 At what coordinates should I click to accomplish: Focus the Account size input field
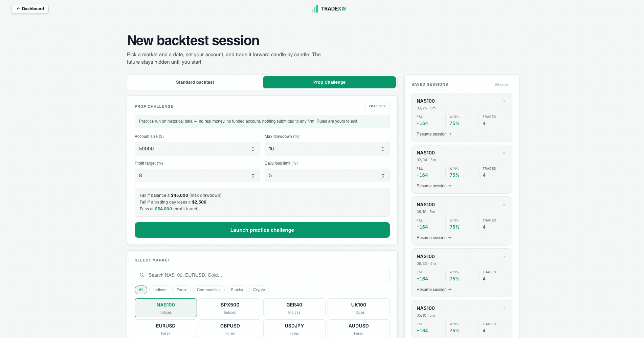[x=197, y=149]
